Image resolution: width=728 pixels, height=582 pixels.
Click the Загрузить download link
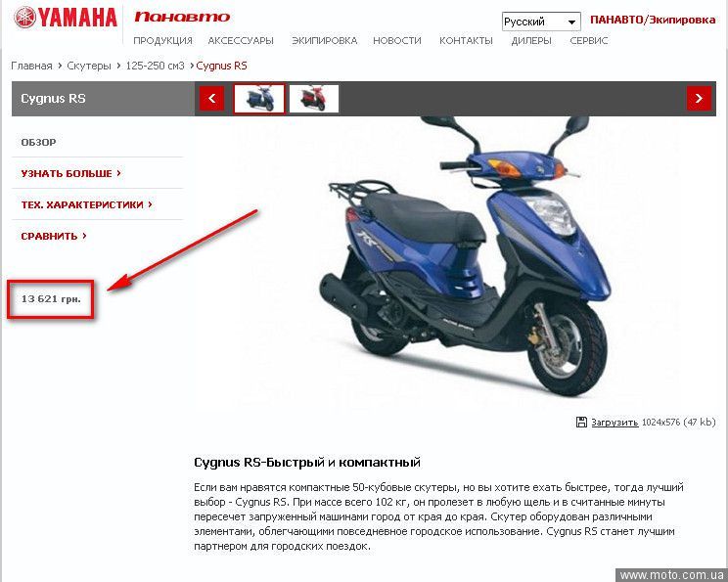coord(614,423)
